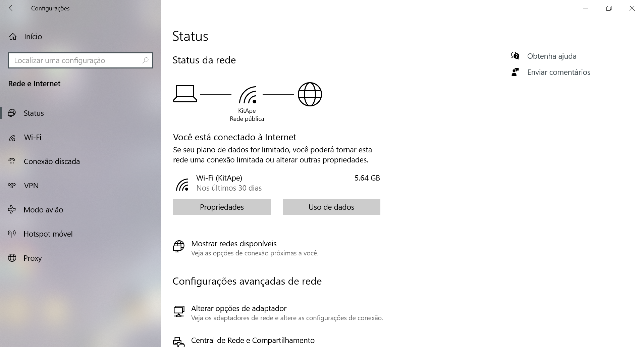Image resolution: width=644 pixels, height=347 pixels.
Task: Click the Modo avião airplane icon
Action: (12, 210)
